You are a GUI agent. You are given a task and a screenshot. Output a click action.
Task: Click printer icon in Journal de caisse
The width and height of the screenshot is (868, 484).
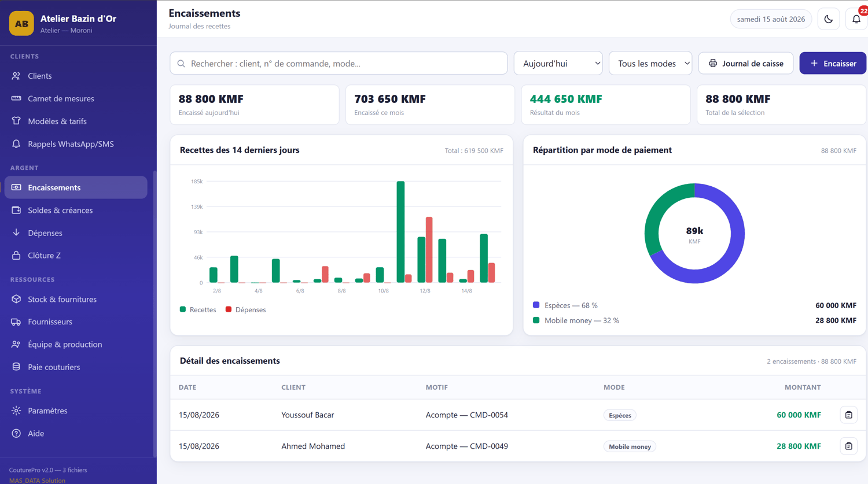click(x=713, y=64)
